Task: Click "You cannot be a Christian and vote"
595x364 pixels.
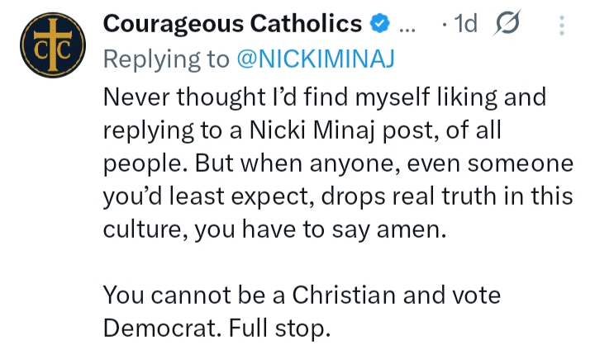Action: tap(302, 295)
